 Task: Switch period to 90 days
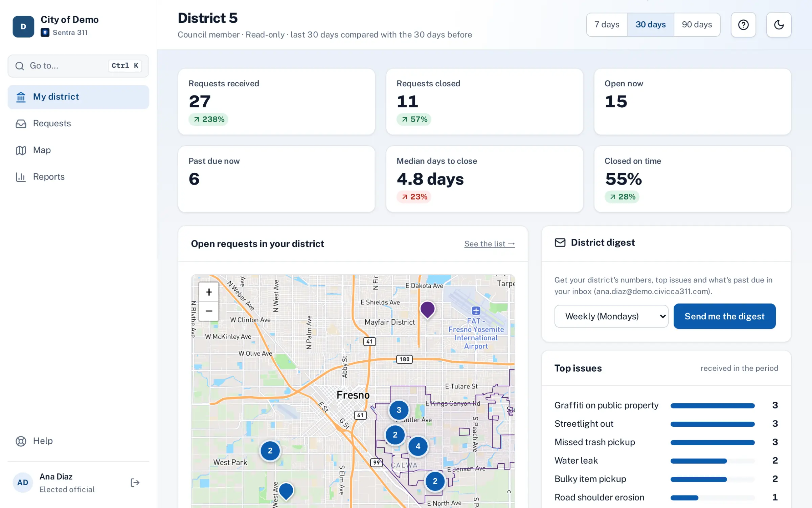click(697, 25)
